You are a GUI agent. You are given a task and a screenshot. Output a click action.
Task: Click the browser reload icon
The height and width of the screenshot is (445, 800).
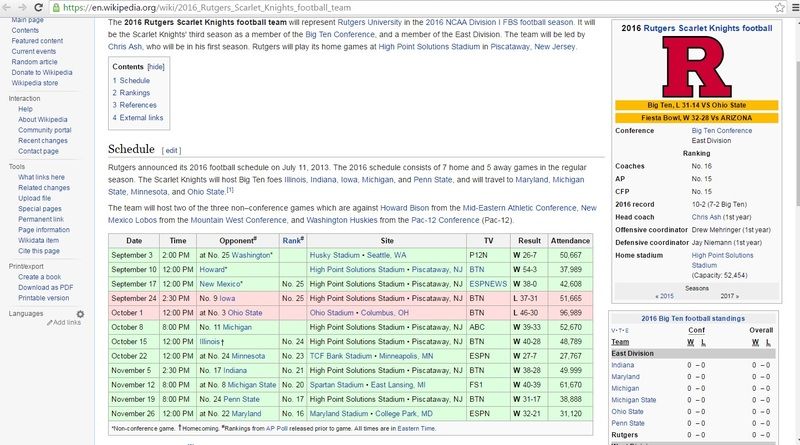[38, 7]
